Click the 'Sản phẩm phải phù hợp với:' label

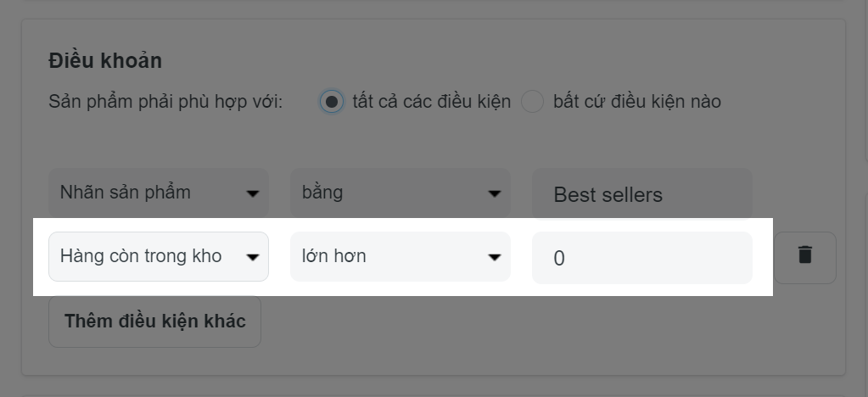pyautogui.click(x=165, y=102)
